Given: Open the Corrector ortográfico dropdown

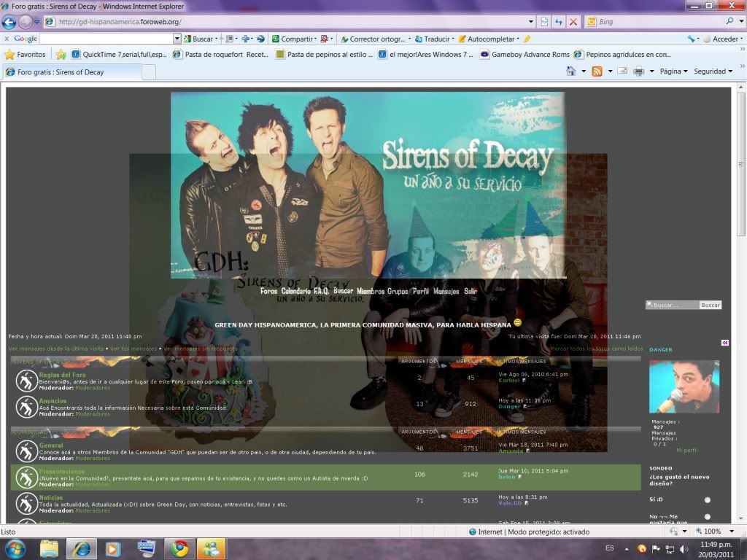Looking at the screenshot, I should [410, 39].
